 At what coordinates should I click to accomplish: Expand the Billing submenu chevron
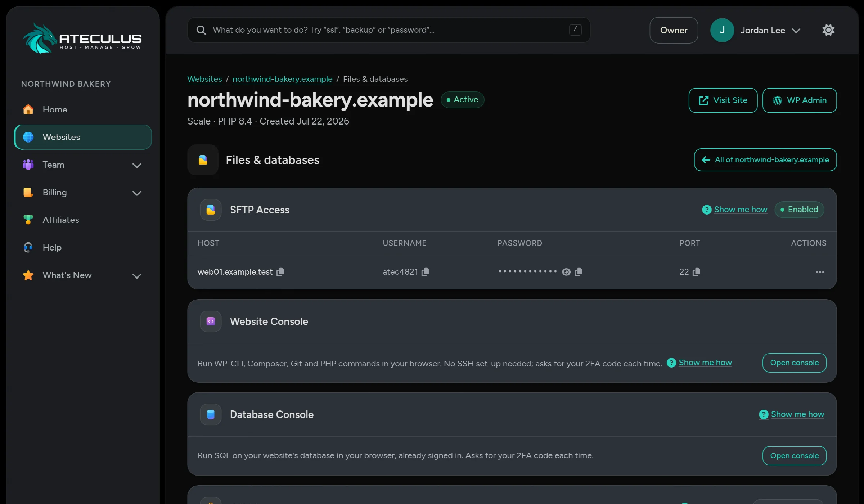coord(137,193)
